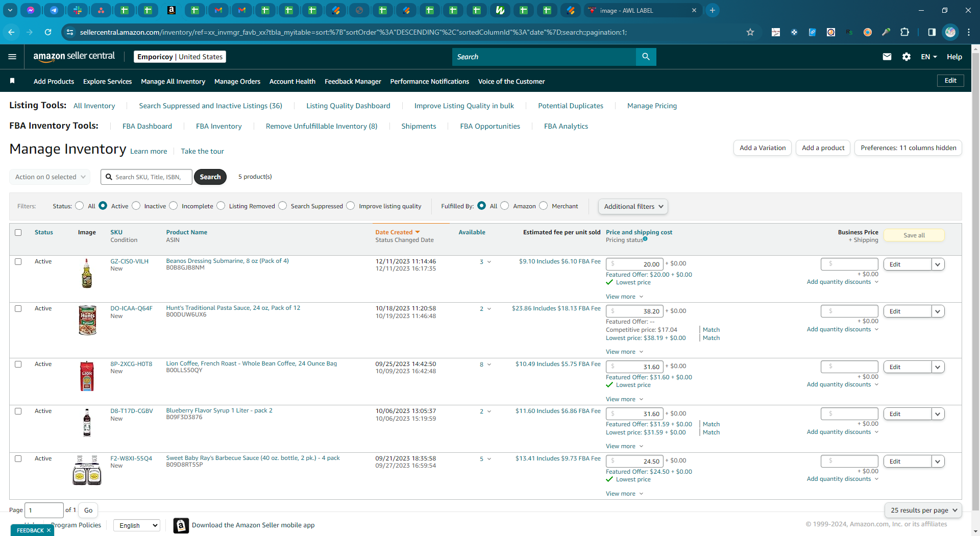Select the Status All radio button
The height and width of the screenshot is (536, 980).
point(79,206)
